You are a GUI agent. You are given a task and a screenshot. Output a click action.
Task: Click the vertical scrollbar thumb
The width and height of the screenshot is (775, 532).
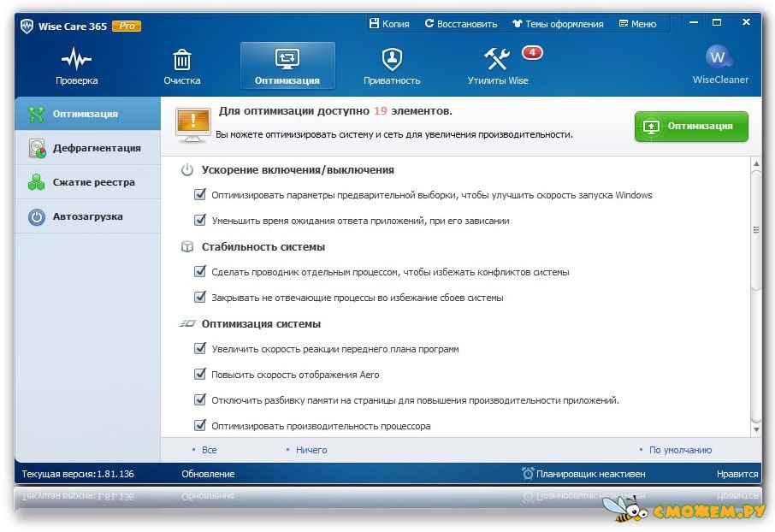click(x=755, y=230)
